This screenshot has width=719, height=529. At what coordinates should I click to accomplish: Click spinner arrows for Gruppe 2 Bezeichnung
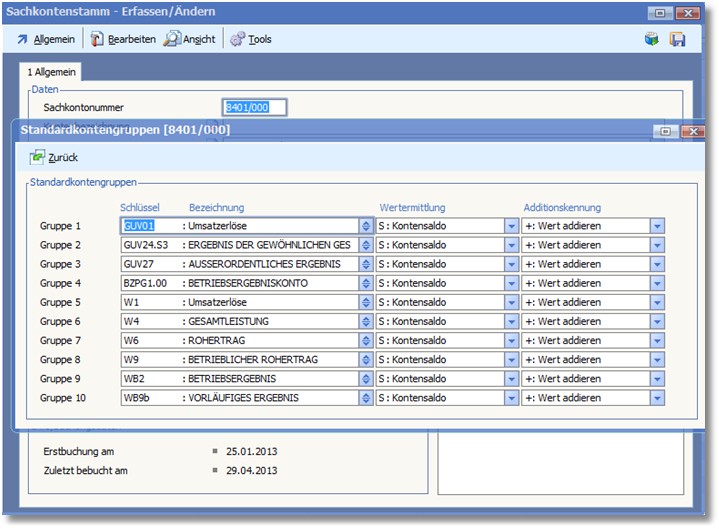[x=366, y=245]
